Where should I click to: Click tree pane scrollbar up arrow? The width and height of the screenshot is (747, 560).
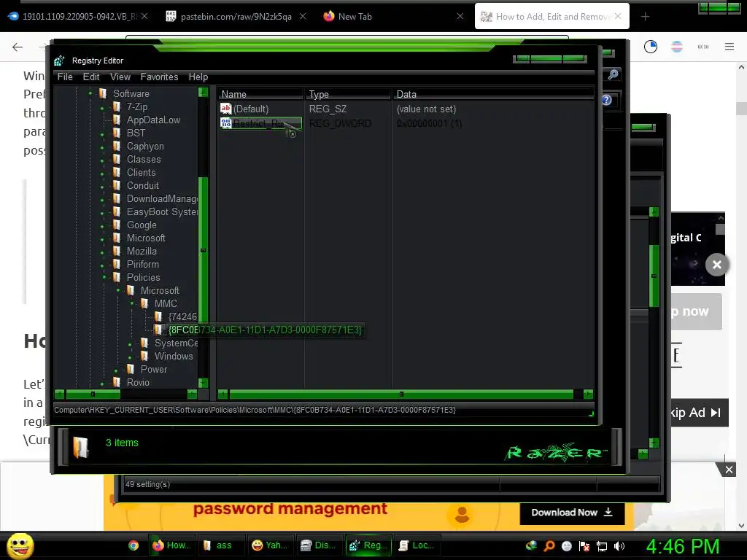point(203,93)
